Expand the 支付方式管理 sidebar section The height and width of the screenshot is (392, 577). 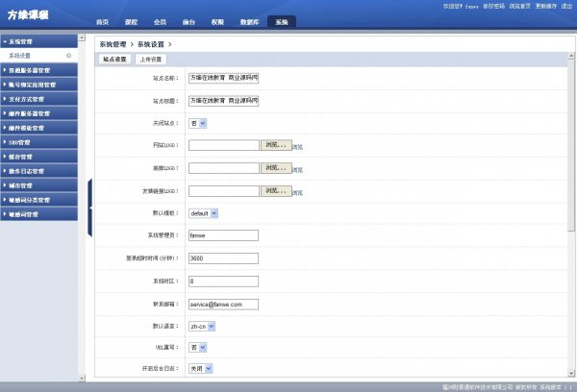coord(40,99)
